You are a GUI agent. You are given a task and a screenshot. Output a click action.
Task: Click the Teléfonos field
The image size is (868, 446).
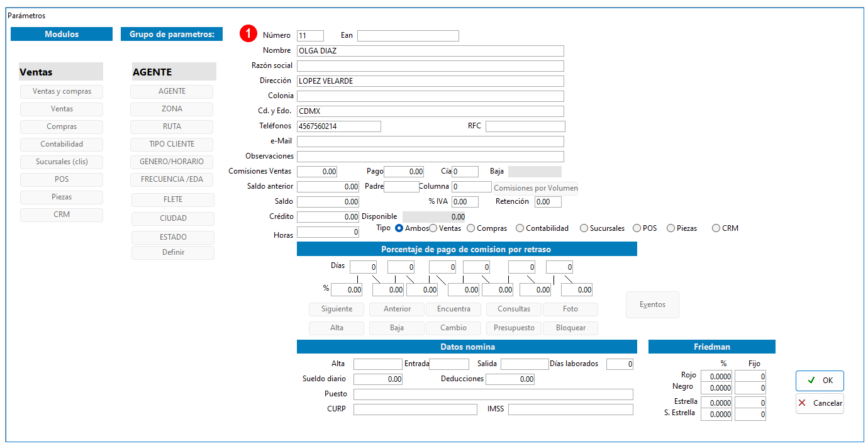(x=339, y=126)
